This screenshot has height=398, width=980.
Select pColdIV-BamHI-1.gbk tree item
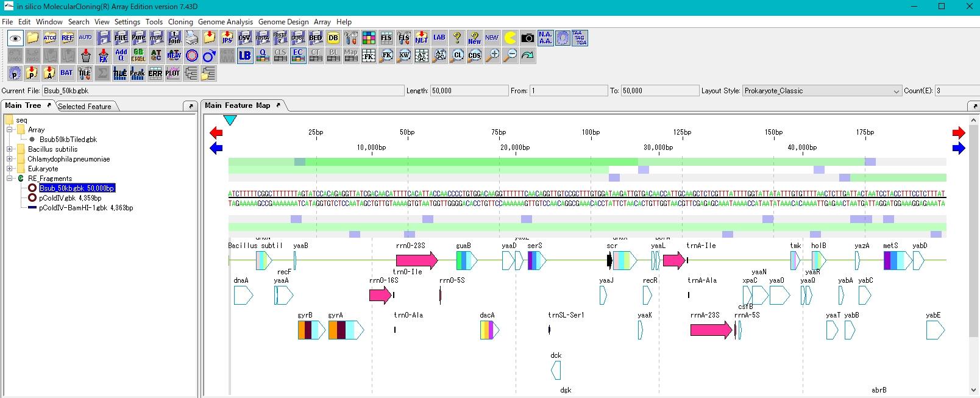pos(86,208)
